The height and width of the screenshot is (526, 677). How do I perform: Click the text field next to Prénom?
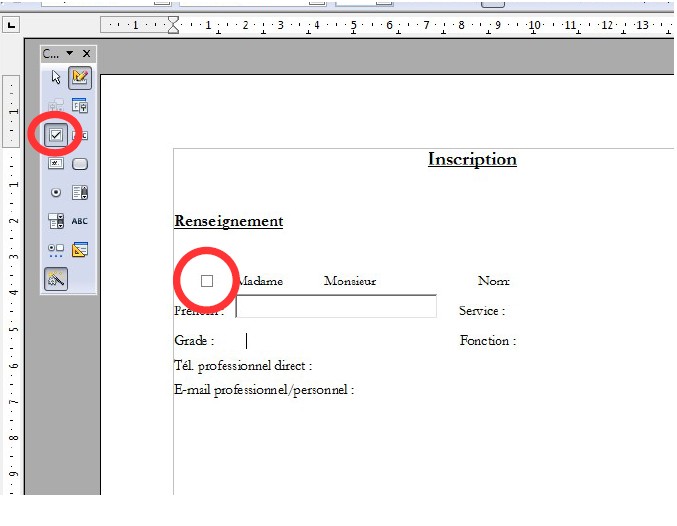click(x=336, y=307)
